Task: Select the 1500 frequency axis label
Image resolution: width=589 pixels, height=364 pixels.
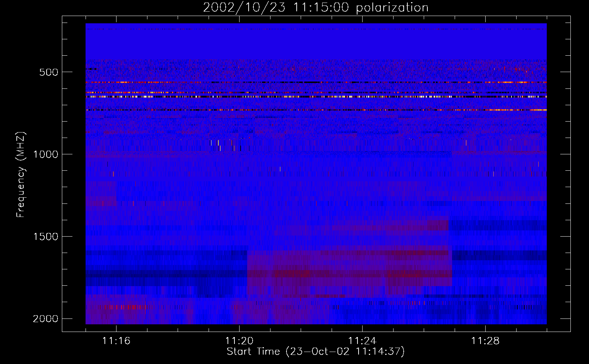Action: 46,237
